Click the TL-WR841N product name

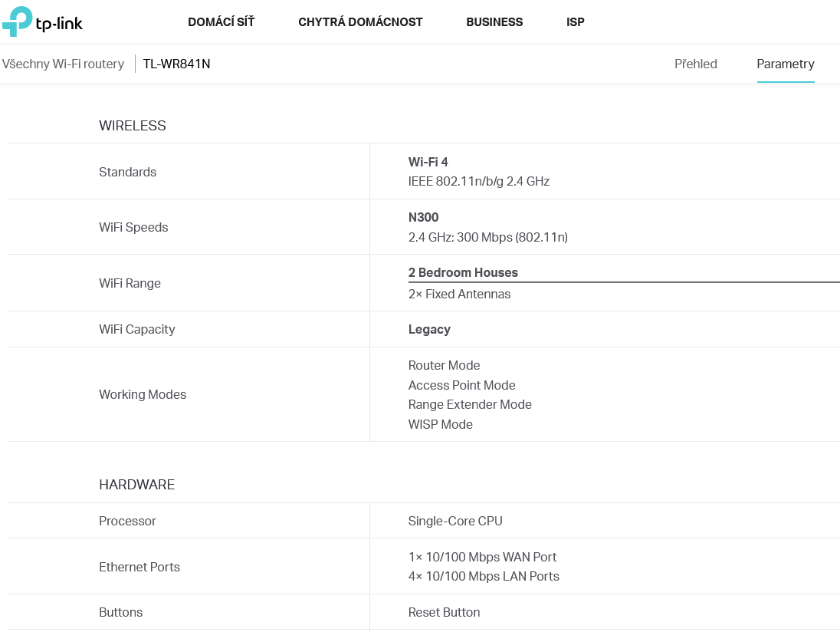click(x=176, y=64)
